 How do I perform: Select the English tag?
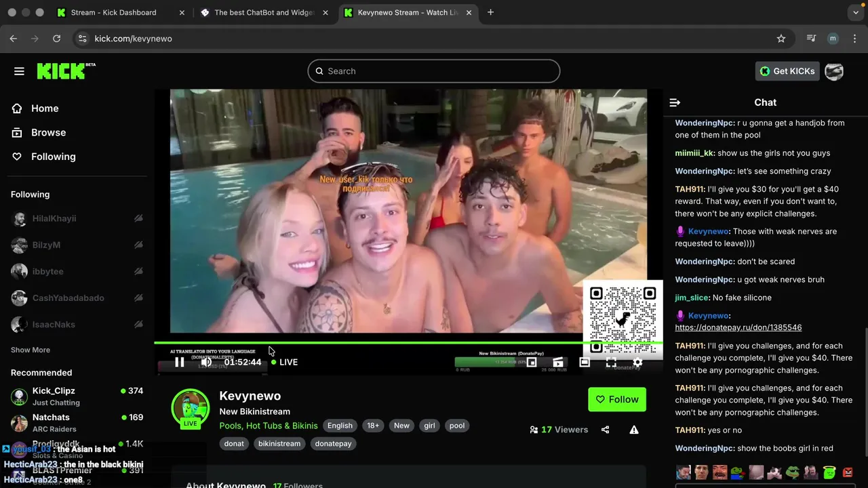coord(340,426)
